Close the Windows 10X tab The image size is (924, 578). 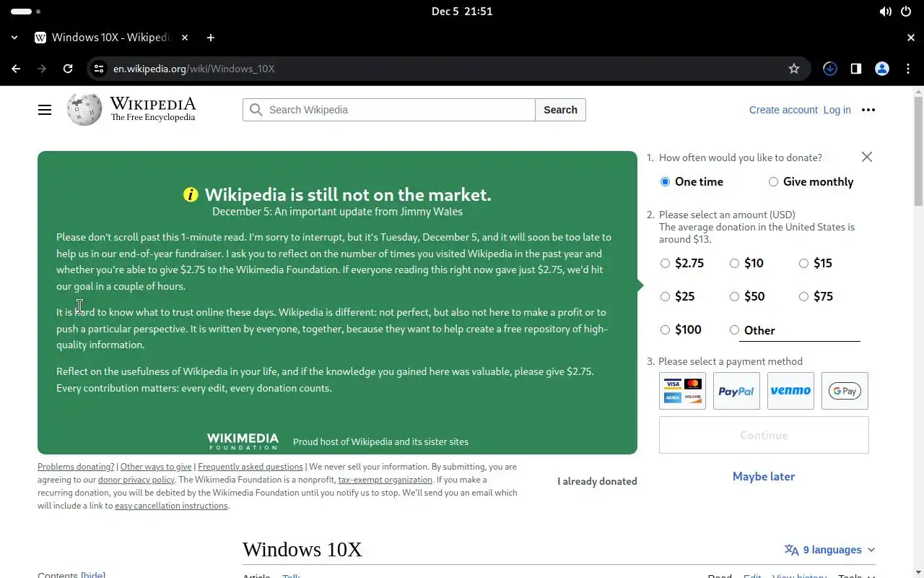coord(185,38)
